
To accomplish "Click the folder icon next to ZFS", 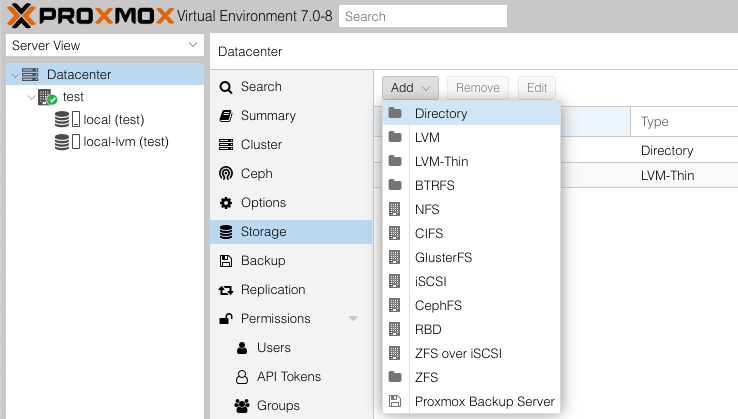I will (395, 377).
